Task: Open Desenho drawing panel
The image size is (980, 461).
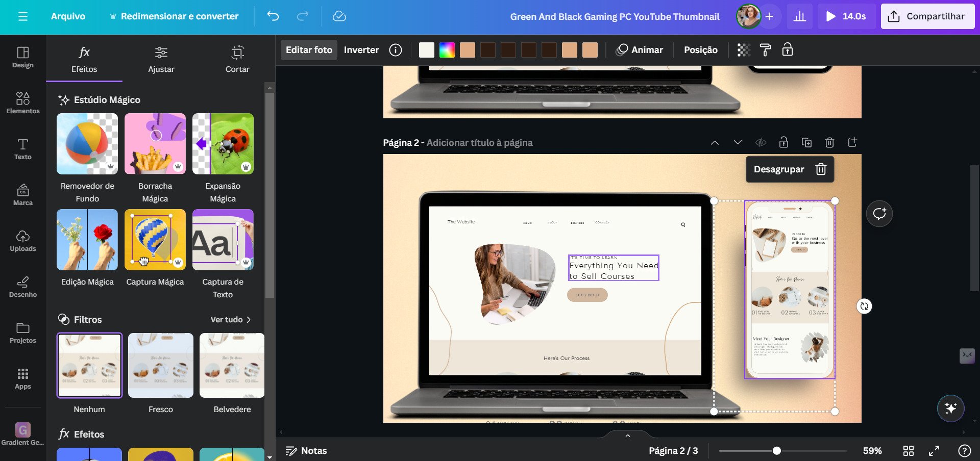Action: pyautogui.click(x=23, y=287)
